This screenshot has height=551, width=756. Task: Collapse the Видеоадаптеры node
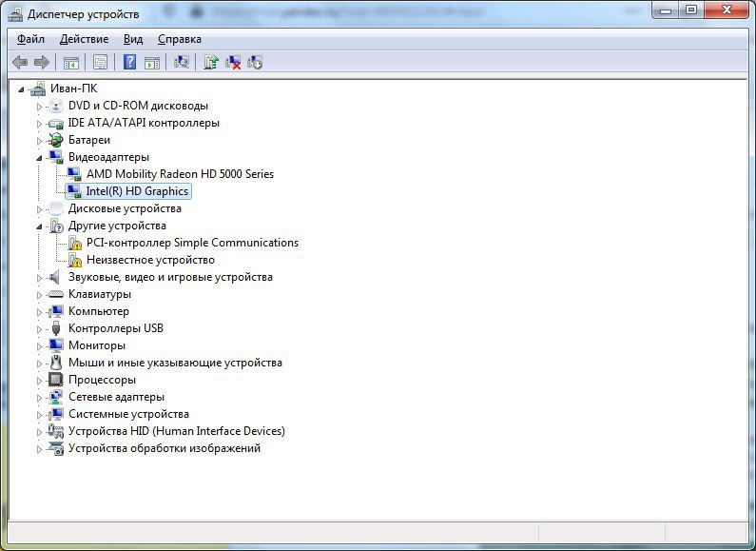click(x=40, y=158)
